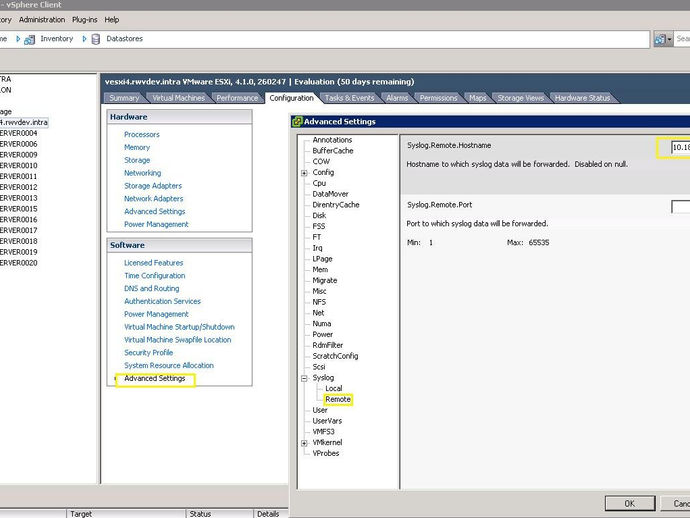Select DirentryCache tree item
This screenshot has height=518, width=690.
[336, 205]
